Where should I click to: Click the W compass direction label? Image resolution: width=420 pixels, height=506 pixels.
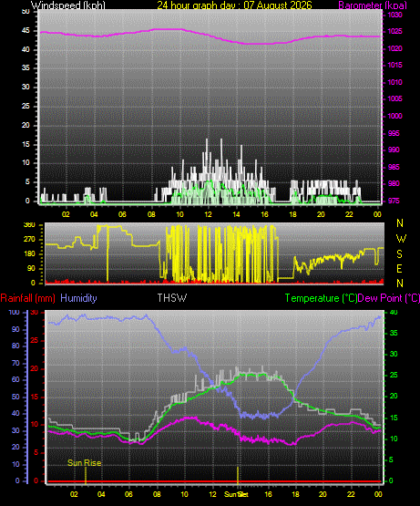[x=401, y=239]
